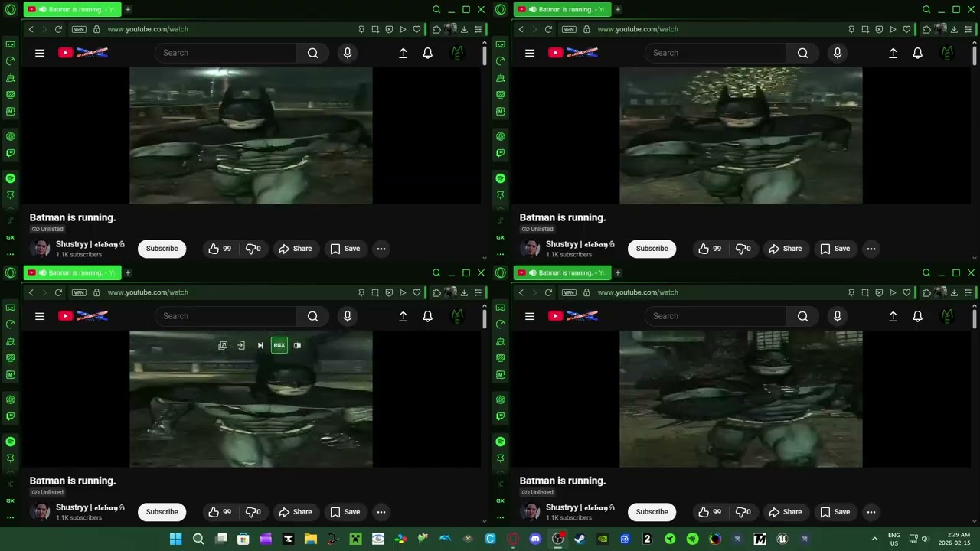The image size is (980, 551).
Task: Click the YouTube search magnifier in top-right window
Action: 802,53
